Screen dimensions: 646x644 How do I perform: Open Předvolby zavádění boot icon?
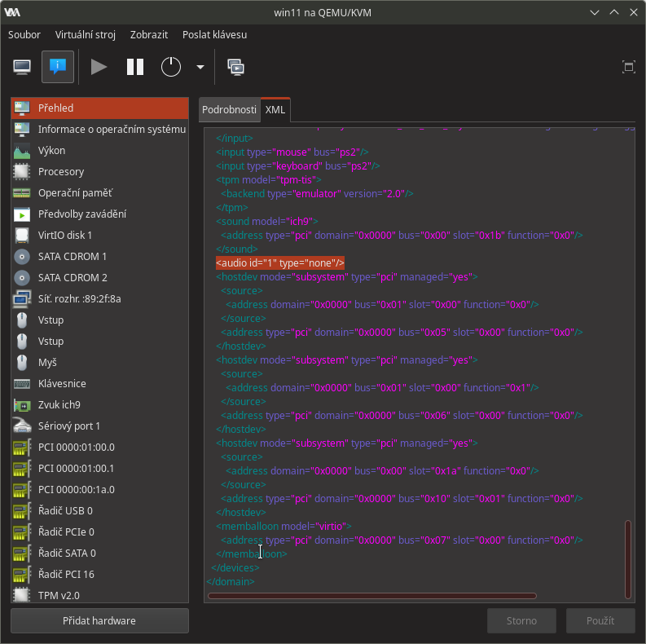(22, 214)
